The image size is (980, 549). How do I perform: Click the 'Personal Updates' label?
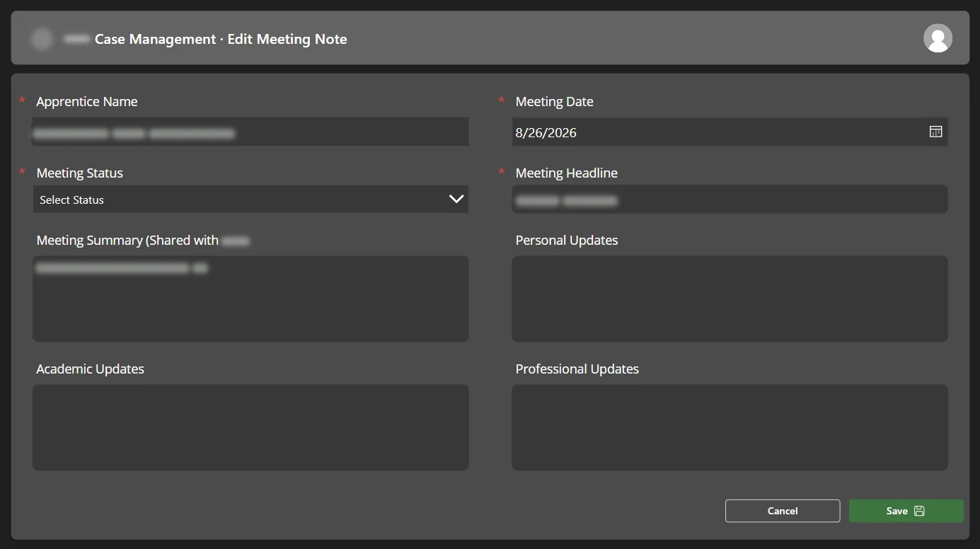pyautogui.click(x=567, y=241)
